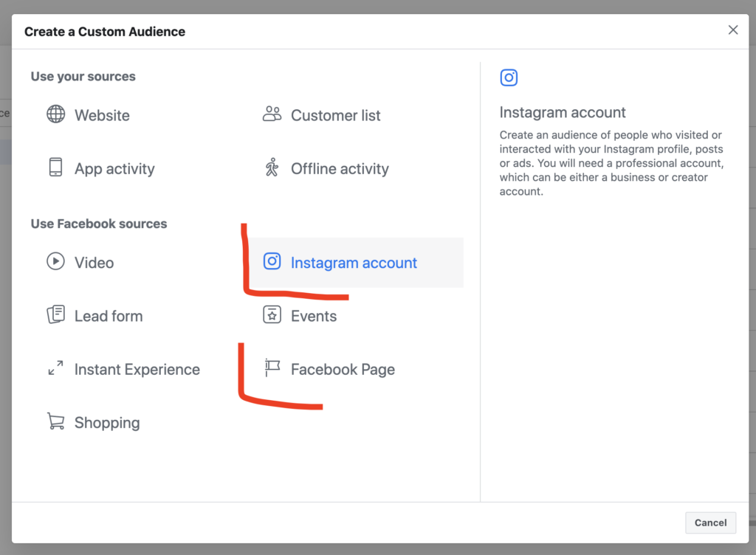Click the Lead form document icon

(55, 314)
